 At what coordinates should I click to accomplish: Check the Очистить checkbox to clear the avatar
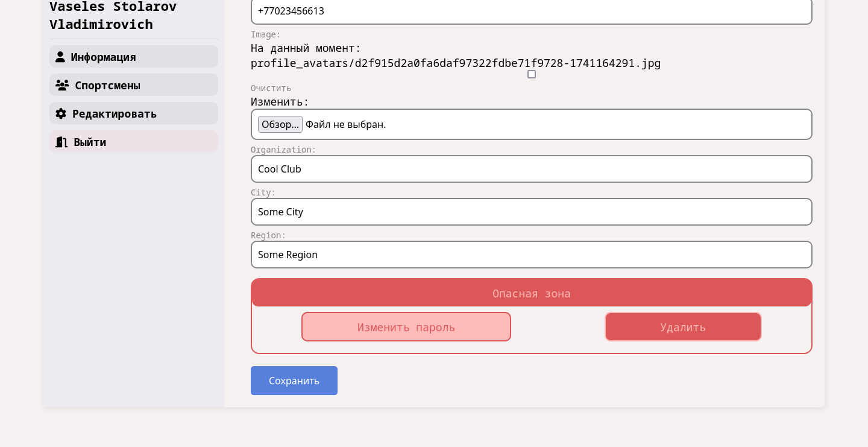(532, 74)
